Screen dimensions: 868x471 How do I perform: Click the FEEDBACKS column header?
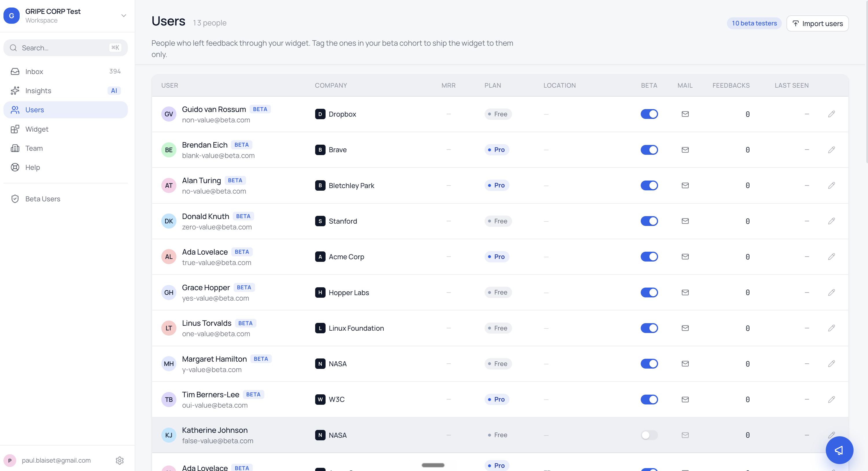click(x=731, y=85)
